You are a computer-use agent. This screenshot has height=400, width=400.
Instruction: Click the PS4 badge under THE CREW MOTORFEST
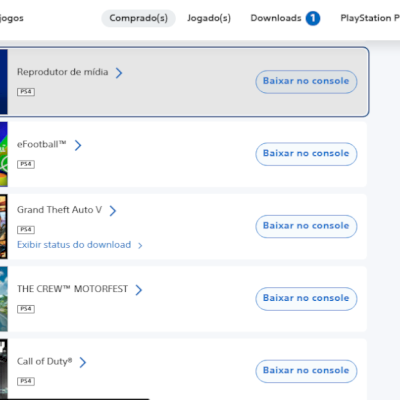[x=26, y=309]
